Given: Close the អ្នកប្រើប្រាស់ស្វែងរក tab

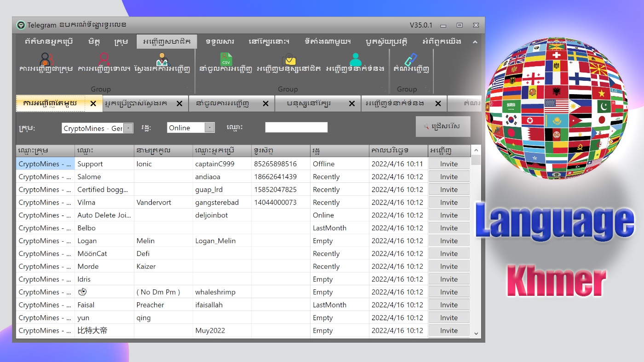Looking at the screenshot, I should point(179,103).
